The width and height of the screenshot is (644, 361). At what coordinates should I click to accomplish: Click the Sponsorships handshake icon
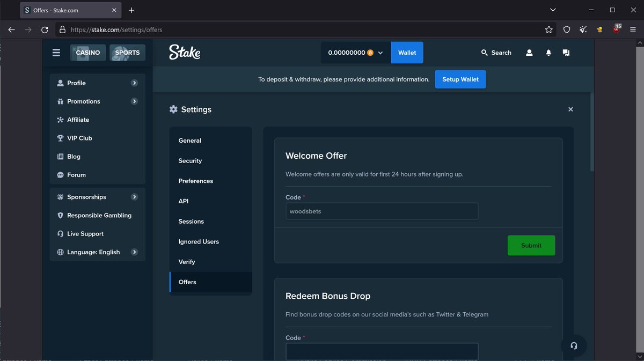pyautogui.click(x=60, y=197)
